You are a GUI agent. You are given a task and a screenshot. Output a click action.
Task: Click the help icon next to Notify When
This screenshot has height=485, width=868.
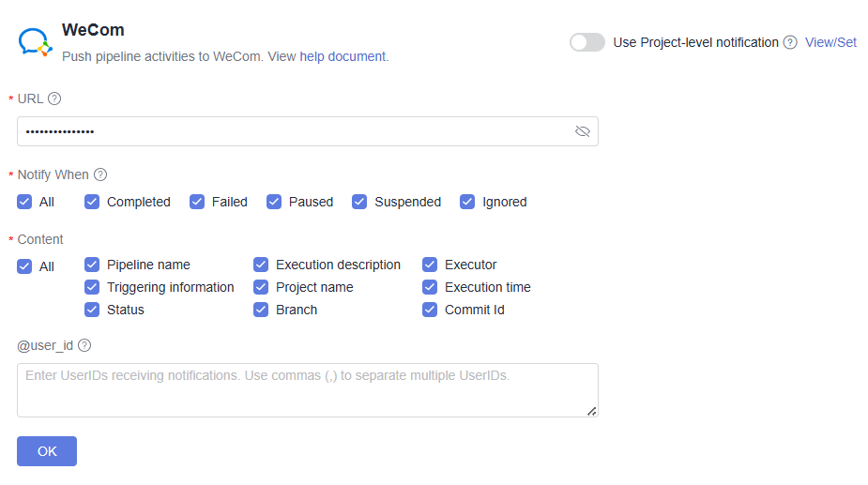click(100, 174)
